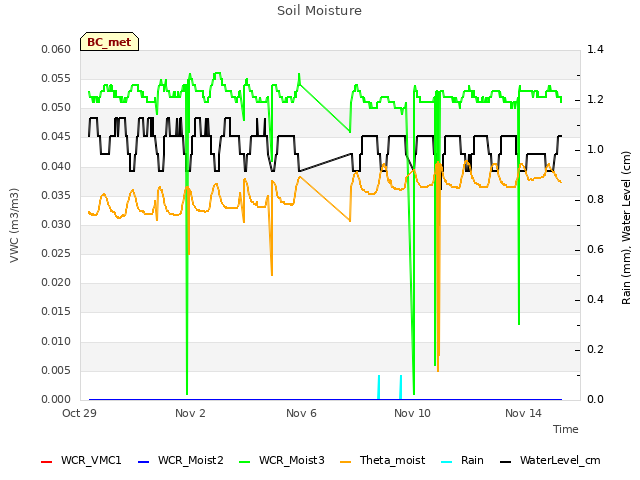Screen dimensions: 640x480
Task: Click the VWC (m3/m3) y-axis title
Action: [14, 225]
